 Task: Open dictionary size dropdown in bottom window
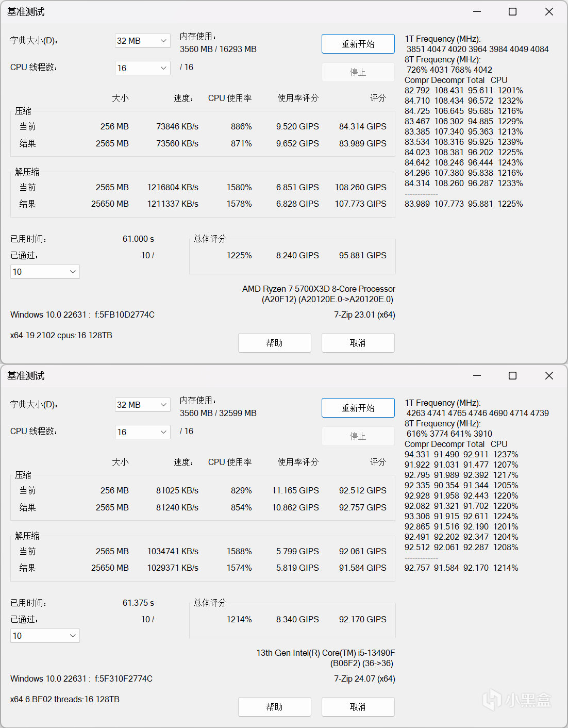[143, 405]
